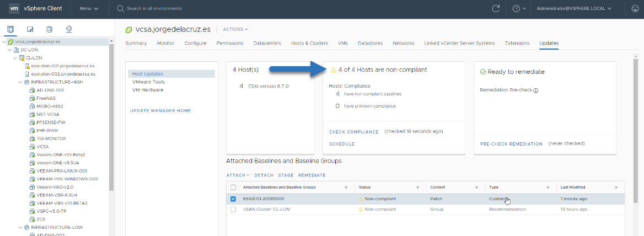
Task: Click the VMware vm logo icon
Action: (x=14, y=8)
